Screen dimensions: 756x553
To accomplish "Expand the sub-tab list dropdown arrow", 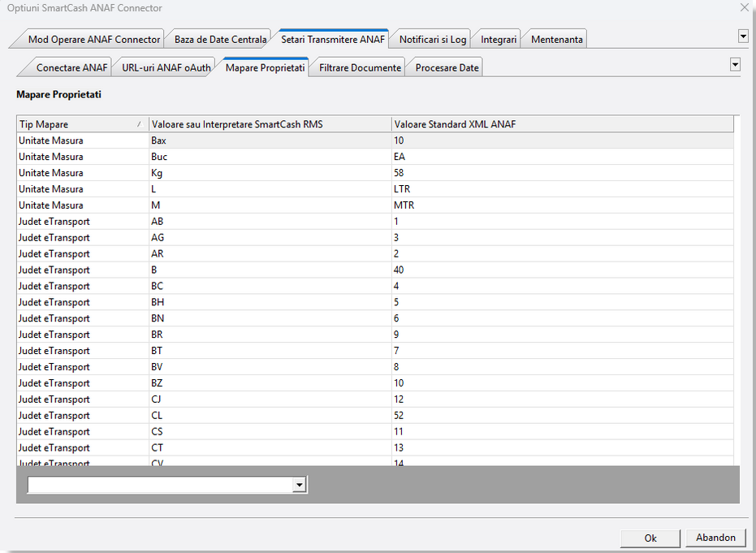I will [735, 64].
